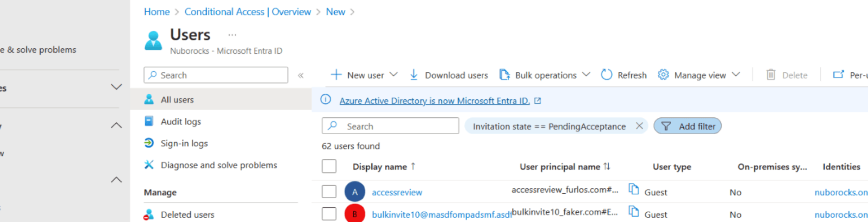The width and height of the screenshot is (868, 222).
Task: Expand the New user dropdown
Action: click(393, 75)
